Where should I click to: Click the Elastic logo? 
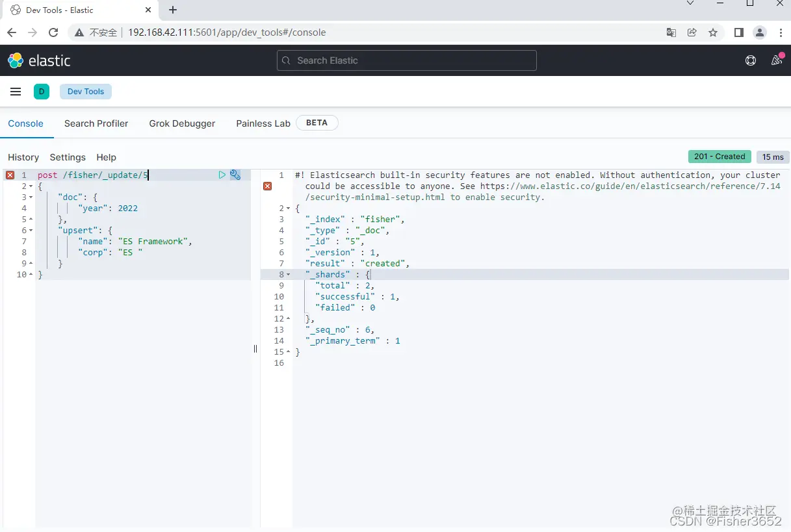(x=39, y=60)
